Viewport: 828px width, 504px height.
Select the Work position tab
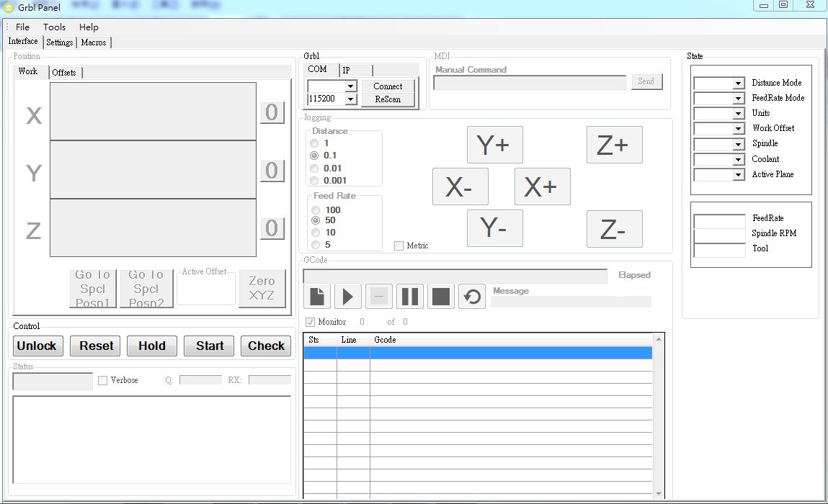tap(28, 71)
